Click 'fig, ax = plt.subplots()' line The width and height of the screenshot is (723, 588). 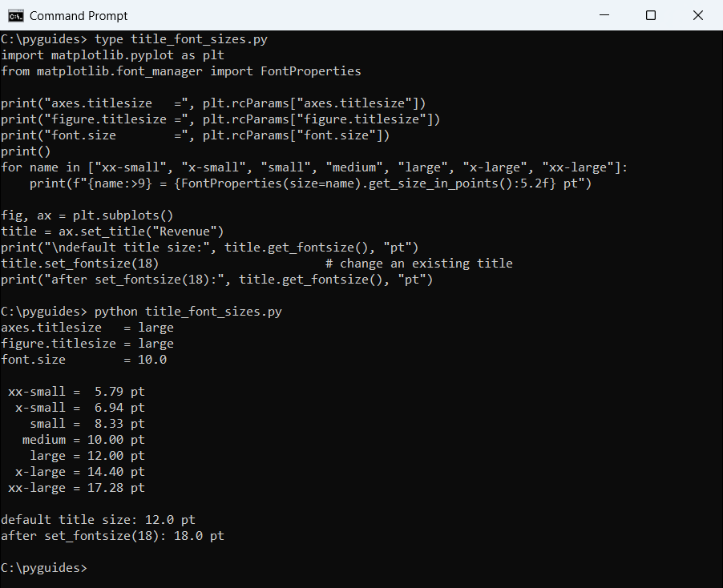point(87,215)
